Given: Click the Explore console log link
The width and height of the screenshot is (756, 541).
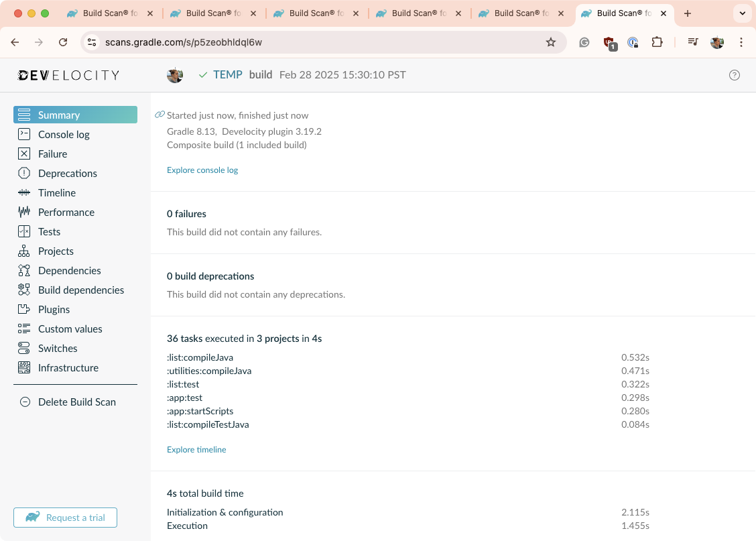Looking at the screenshot, I should [x=202, y=170].
